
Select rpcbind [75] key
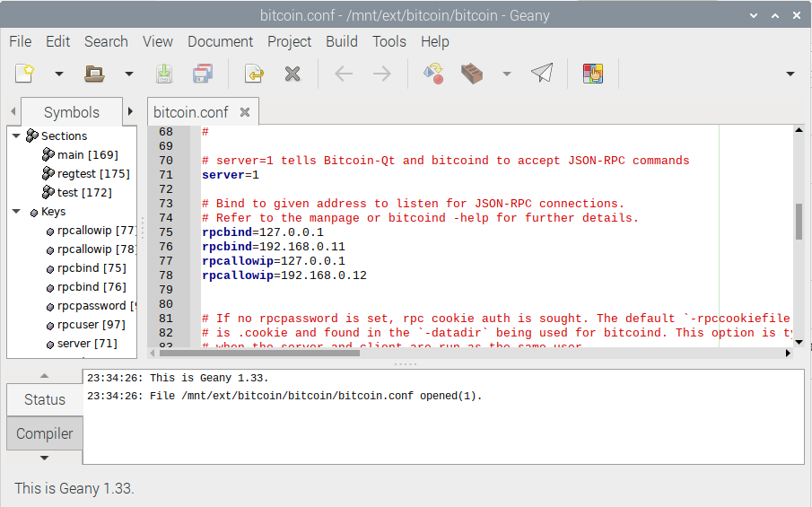click(92, 267)
